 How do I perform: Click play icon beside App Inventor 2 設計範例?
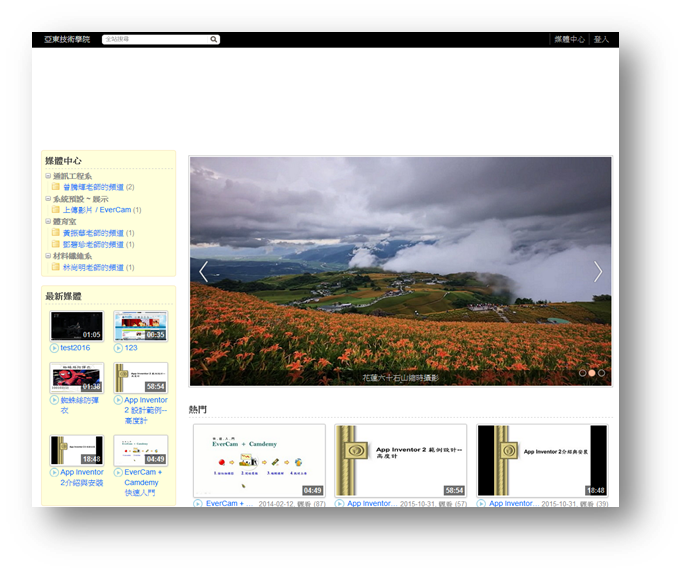pyautogui.click(x=118, y=400)
